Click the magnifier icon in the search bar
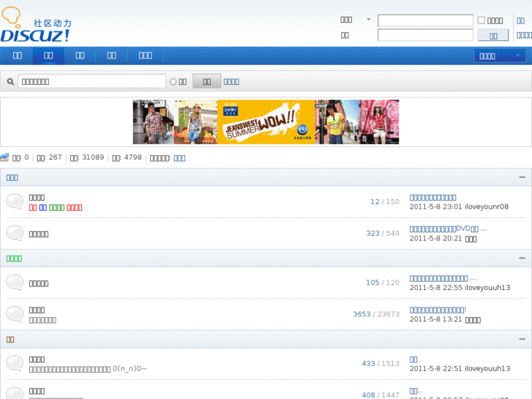This screenshot has height=399, width=532. pos(10,81)
